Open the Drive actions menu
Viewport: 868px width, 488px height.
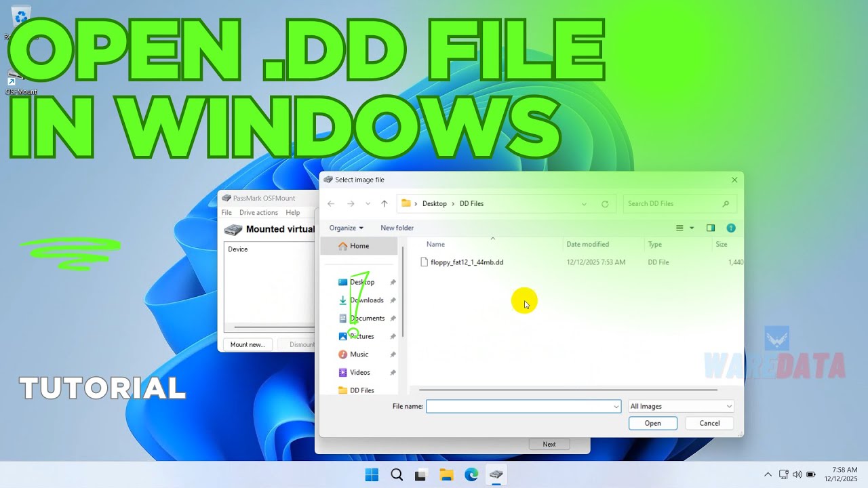pos(258,213)
